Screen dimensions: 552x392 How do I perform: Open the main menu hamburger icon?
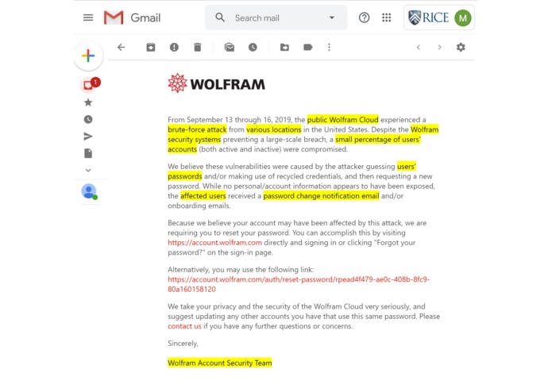[88, 17]
